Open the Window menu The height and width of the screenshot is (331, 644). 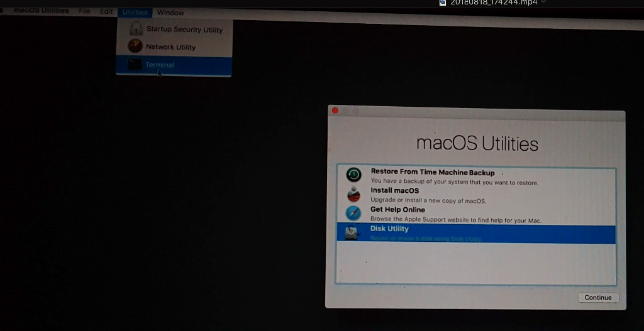170,13
